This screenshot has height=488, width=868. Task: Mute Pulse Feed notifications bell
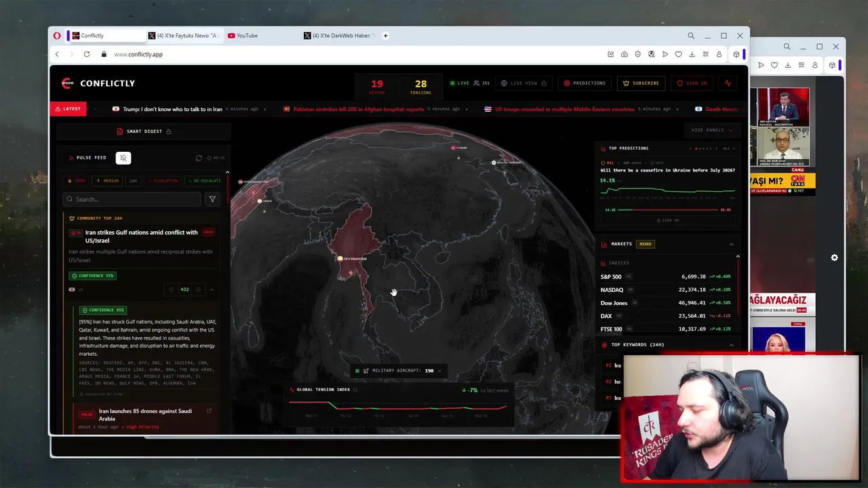click(x=123, y=158)
